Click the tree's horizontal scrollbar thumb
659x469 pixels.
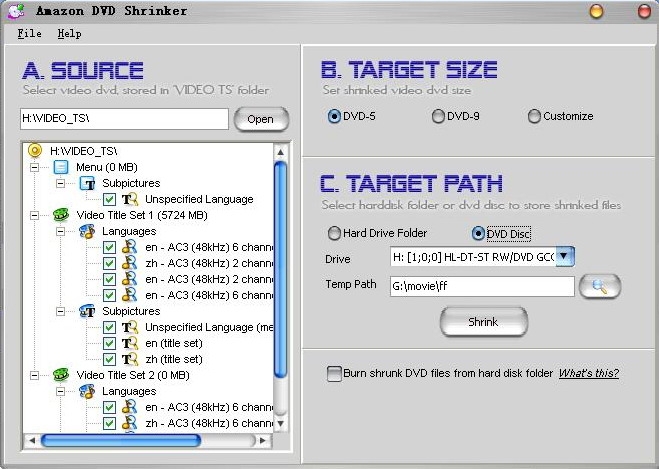[x=121, y=440]
